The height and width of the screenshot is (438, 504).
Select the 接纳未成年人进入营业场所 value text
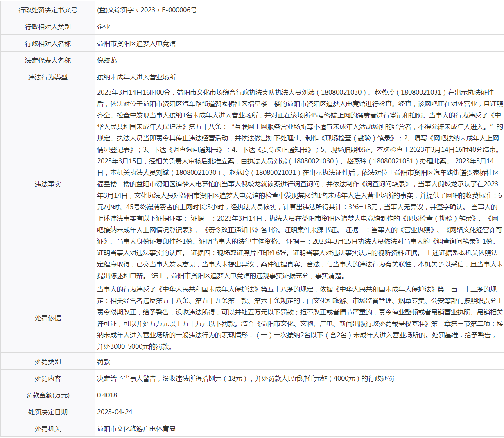click(136, 77)
